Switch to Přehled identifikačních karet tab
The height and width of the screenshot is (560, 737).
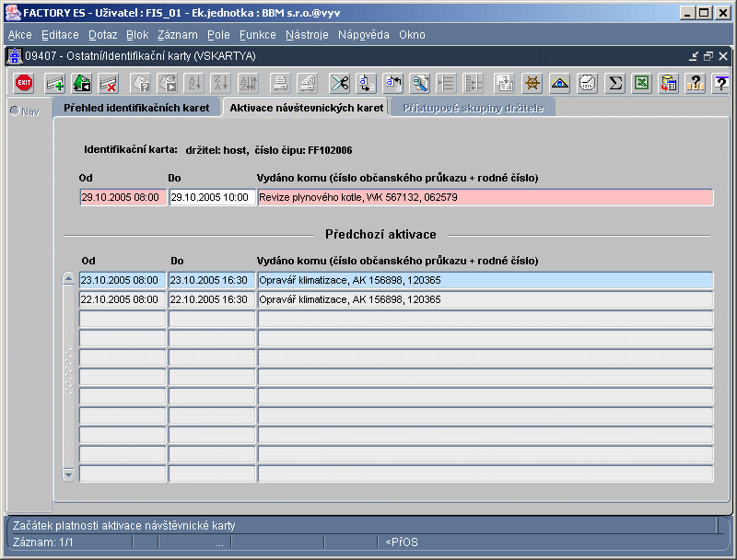coord(136,108)
